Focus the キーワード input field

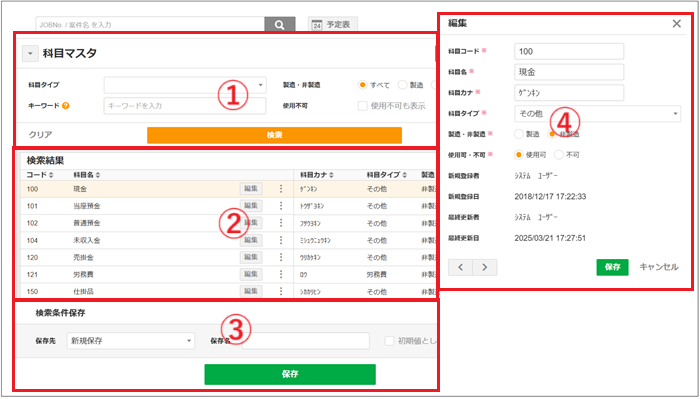[x=185, y=106]
